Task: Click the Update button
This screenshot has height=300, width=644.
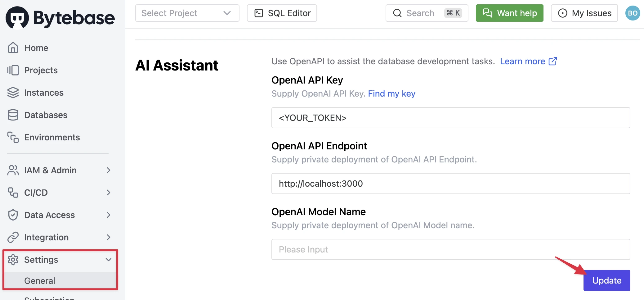Action: pyautogui.click(x=607, y=280)
